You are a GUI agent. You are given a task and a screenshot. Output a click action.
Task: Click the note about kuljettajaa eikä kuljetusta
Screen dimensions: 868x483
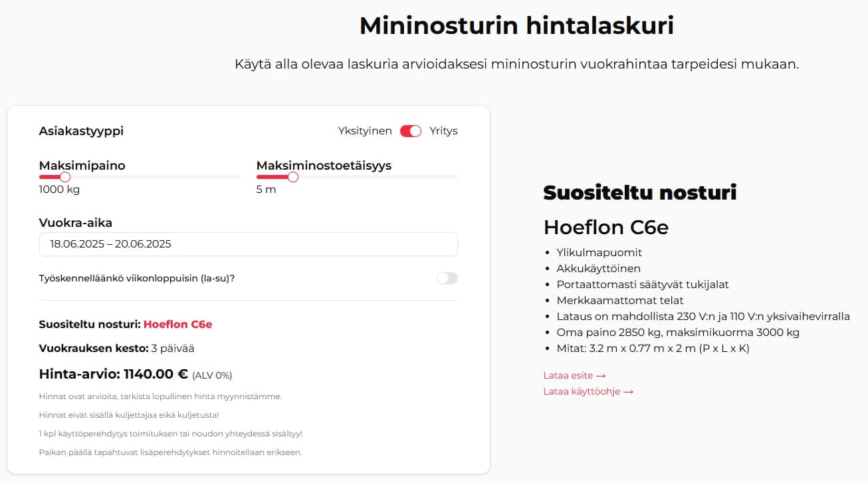129,415
